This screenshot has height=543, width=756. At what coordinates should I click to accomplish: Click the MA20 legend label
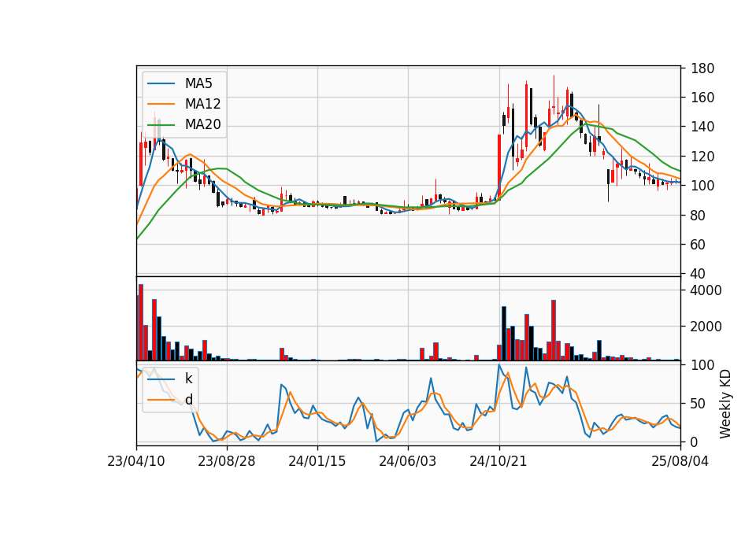click(x=202, y=124)
